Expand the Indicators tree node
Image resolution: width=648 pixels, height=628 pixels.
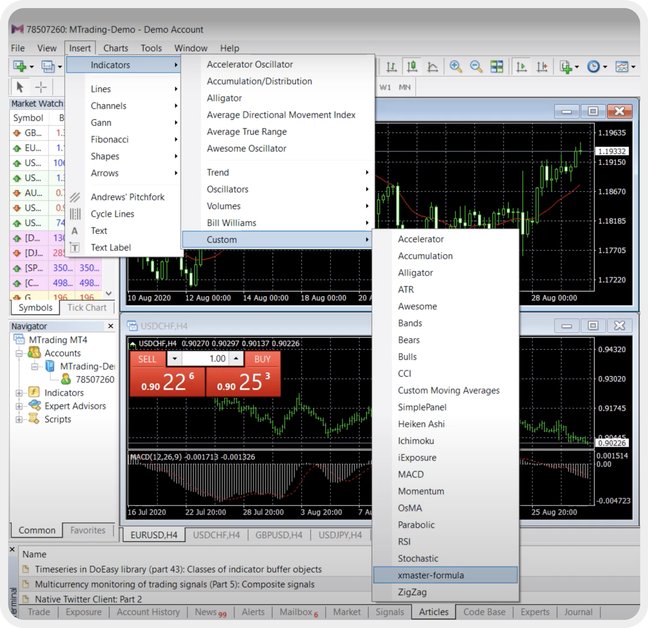point(19,393)
